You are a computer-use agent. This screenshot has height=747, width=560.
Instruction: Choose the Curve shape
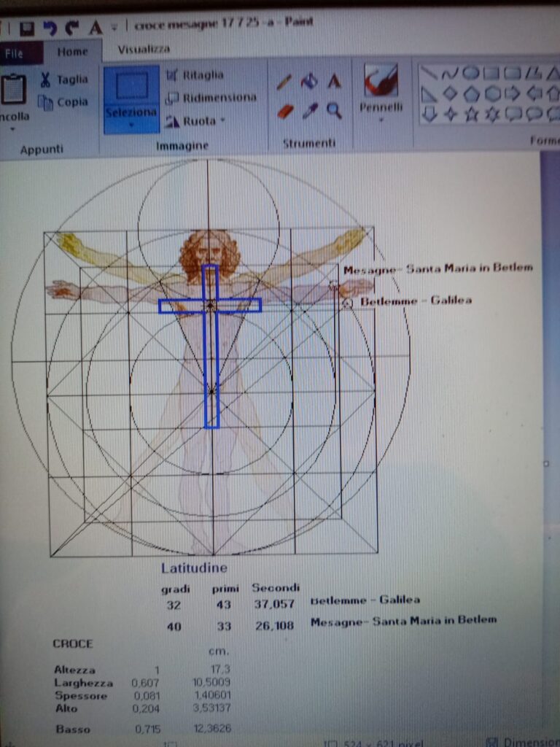pyautogui.click(x=449, y=73)
